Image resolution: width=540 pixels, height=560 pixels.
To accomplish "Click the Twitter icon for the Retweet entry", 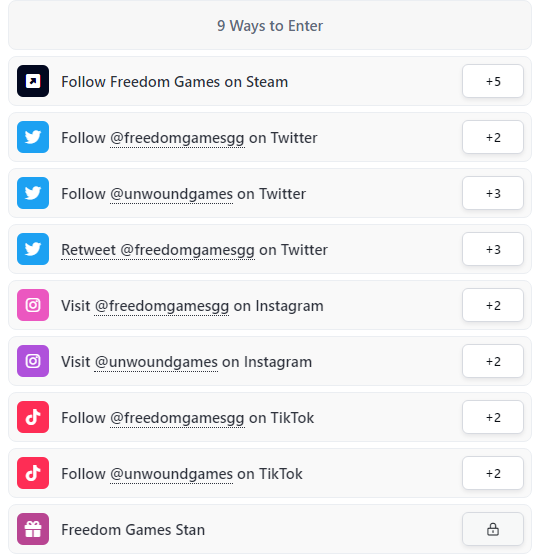I will point(33,249).
